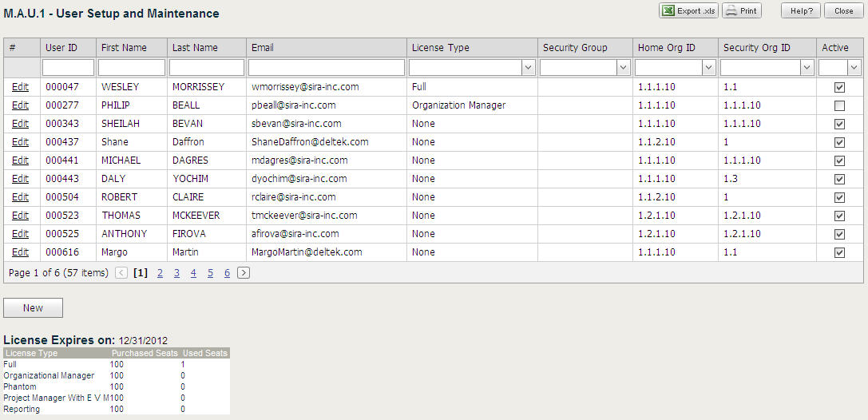Open the Active filter dropdown
This screenshot has height=420, width=868.
coord(854,68)
